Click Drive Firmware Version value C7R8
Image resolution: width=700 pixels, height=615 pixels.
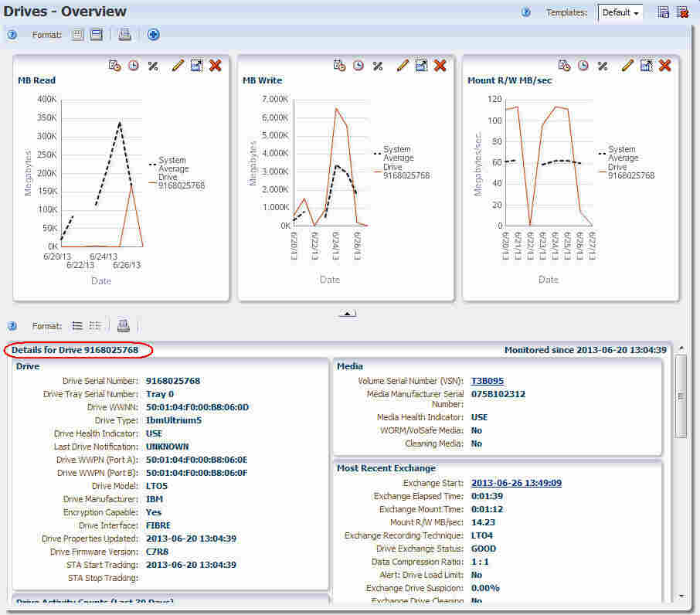tap(157, 552)
